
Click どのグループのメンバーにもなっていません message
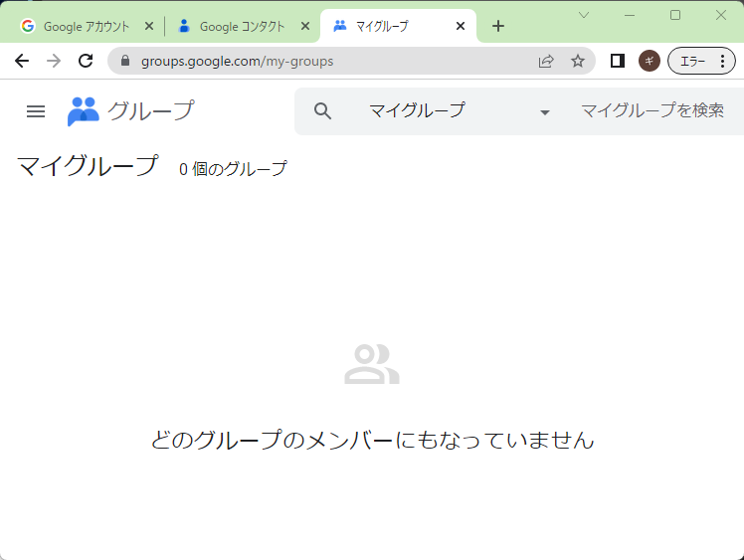[x=372, y=440]
